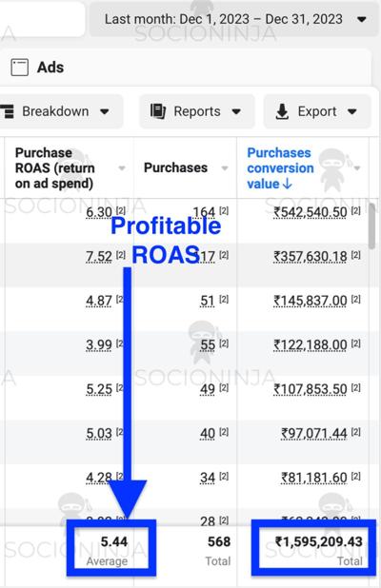Click the footnote marker beside 6.30 ROAS
Image resolution: width=381 pixels, height=588 pixels.
[x=121, y=210]
